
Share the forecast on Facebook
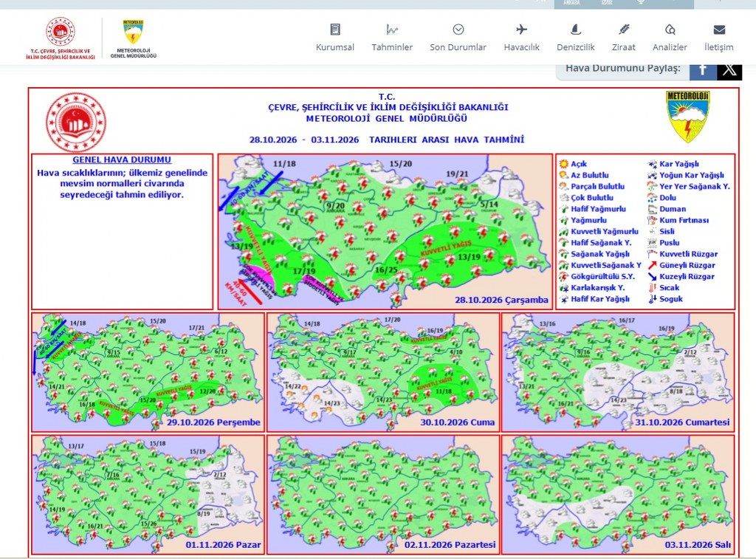coord(703,70)
